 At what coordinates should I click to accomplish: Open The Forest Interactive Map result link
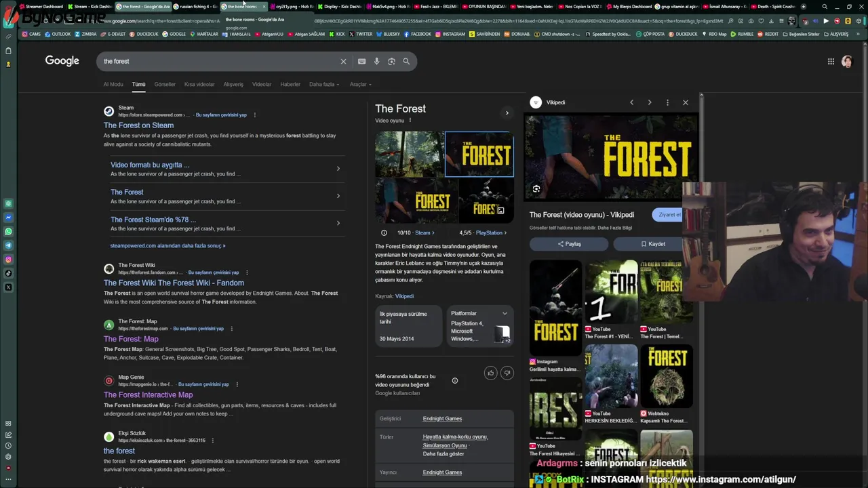(x=148, y=395)
